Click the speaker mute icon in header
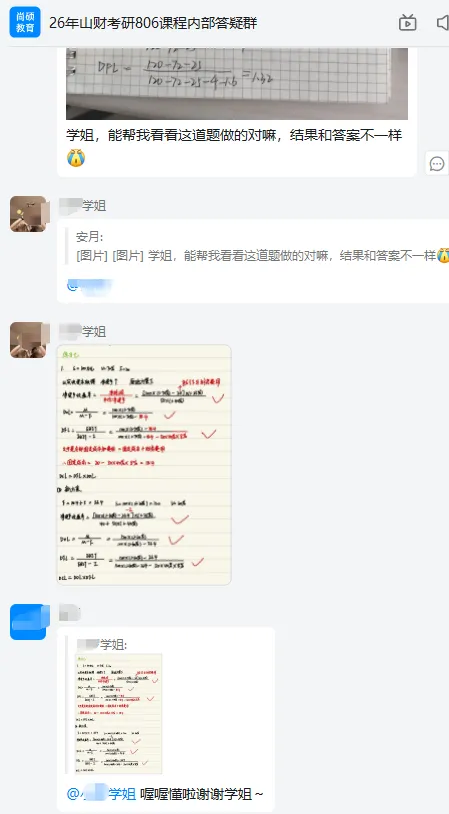The height and width of the screenshot is (814, 449). click(x=443, y=23)
